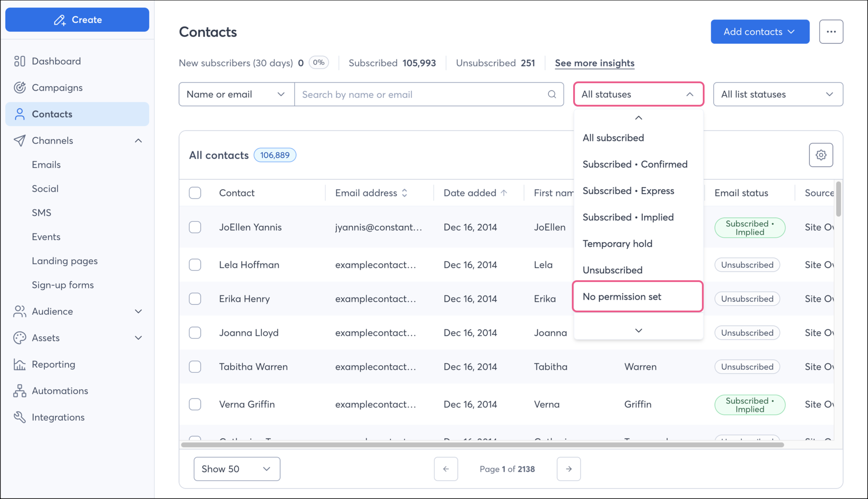The image size is (868, 499).
Task: Click the Integrations wrench icon
Action: (x=20, y=417)
